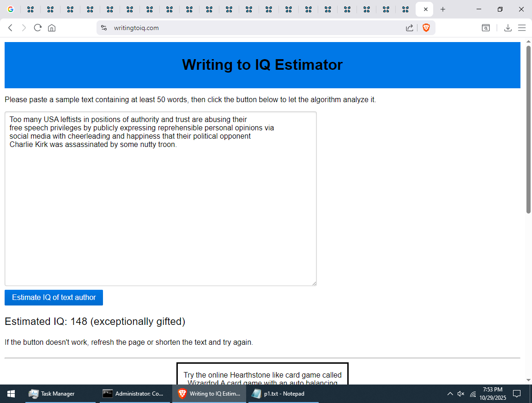The width and height of the screenshot is (532, 403).
Task: Click the scrollbar down arrow
Action: coord(528,380)
